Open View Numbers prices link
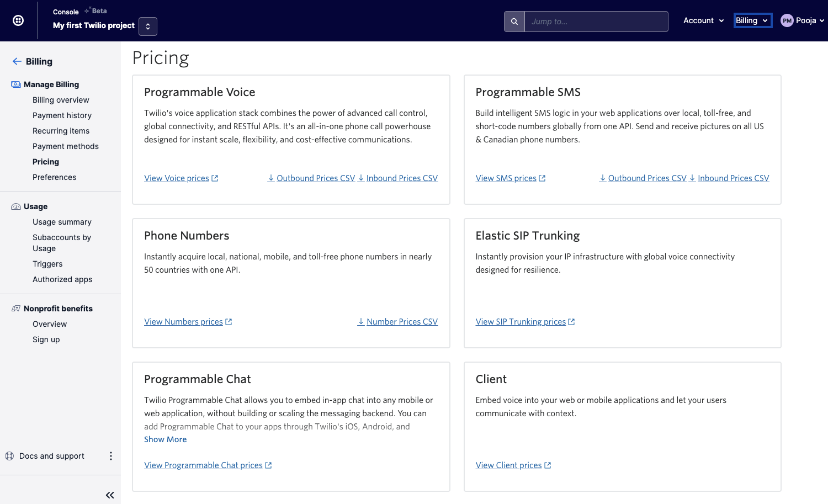The width and height of the screenshot is (828, 504). click(x=184, y=322)
